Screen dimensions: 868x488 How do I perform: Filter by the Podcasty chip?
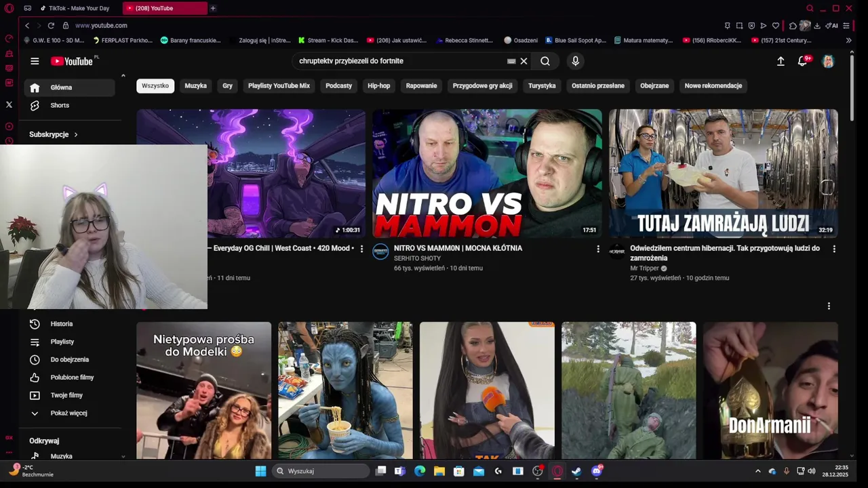[x=338, y=85]
